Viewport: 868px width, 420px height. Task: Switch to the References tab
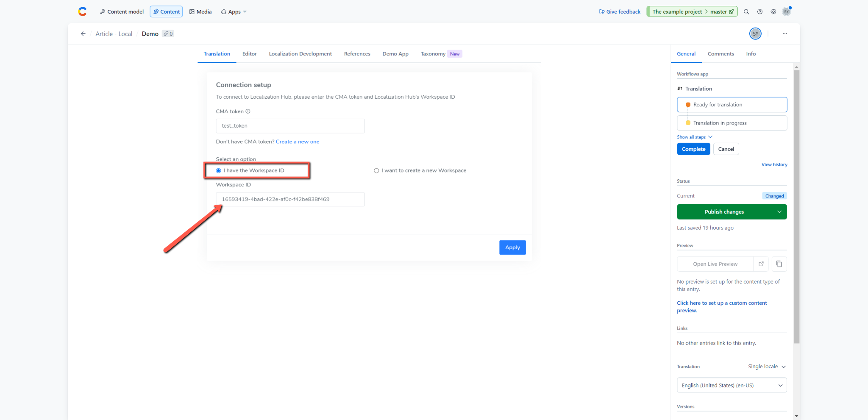pos(357,54)
